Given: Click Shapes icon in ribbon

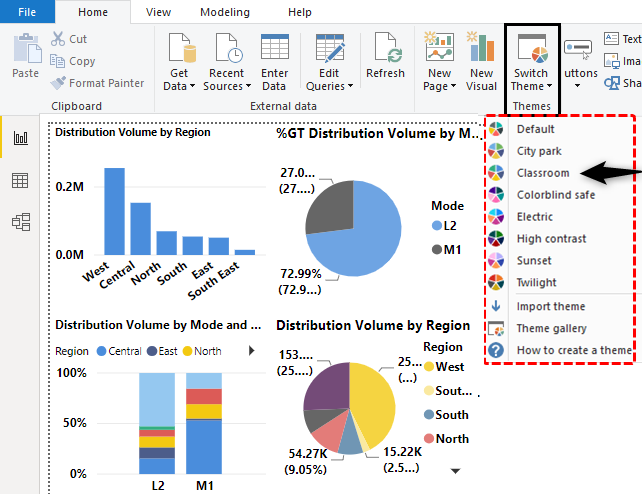Looking at the screenshot, I should 612,83.
